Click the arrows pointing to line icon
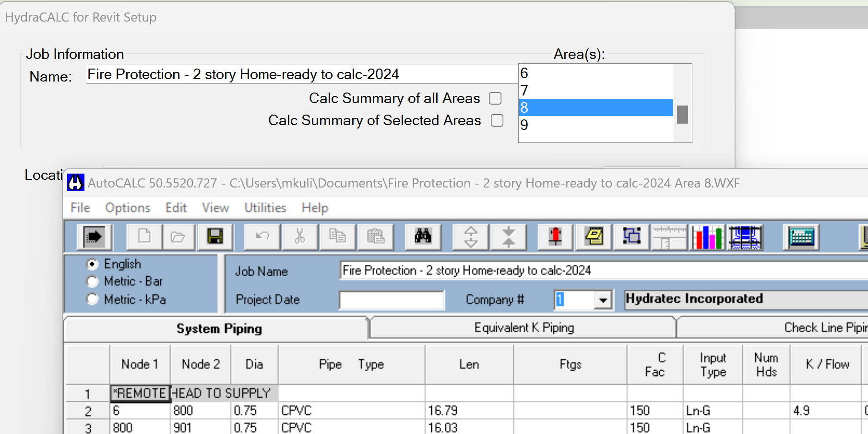This screenshot has width=868, height=434. coord(509,236)
